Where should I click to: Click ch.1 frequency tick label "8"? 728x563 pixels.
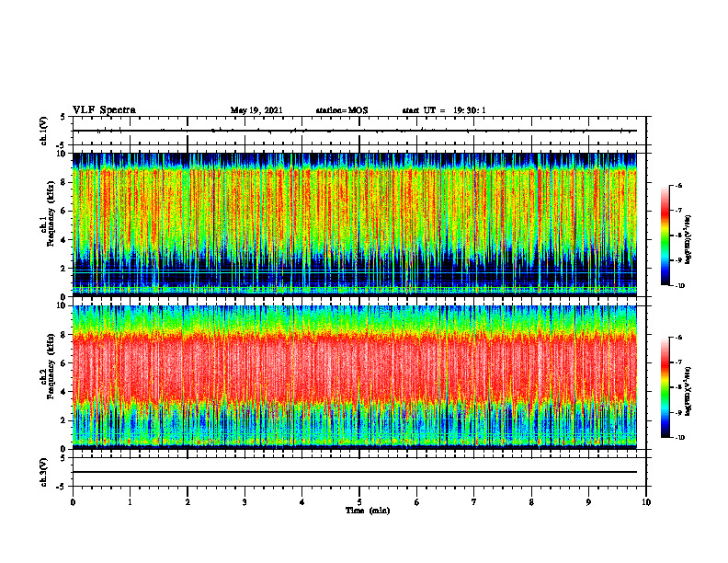(x=64, y=182)
